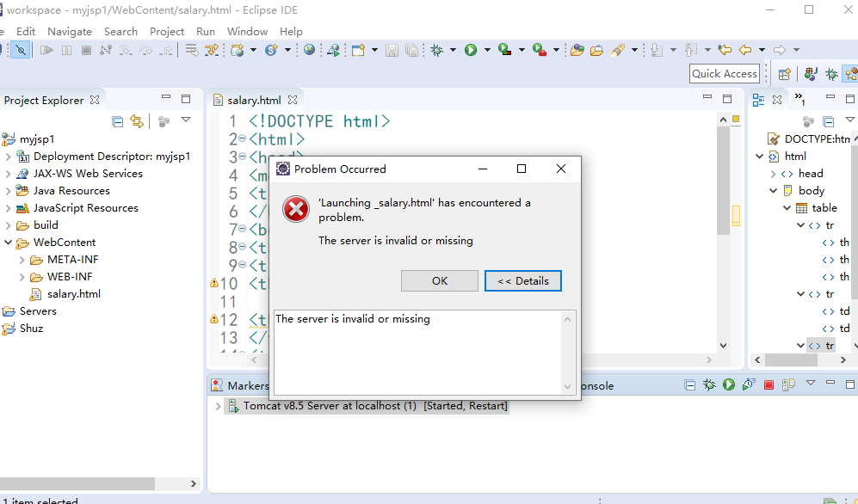This screenshot has width=858, height=504.
Task: Open the Window menu
Action: pyautogui.click(x=247, y=32)
